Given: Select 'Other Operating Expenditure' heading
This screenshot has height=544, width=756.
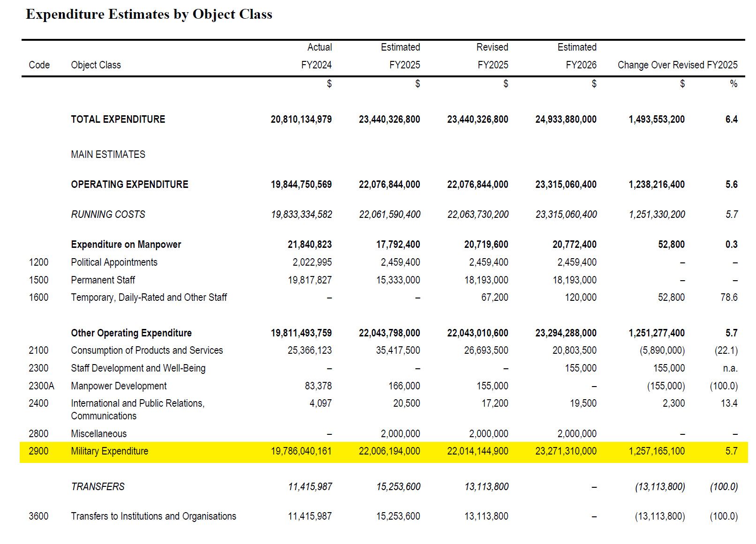Looking at the screenshot, I should [x=131, y=333].
